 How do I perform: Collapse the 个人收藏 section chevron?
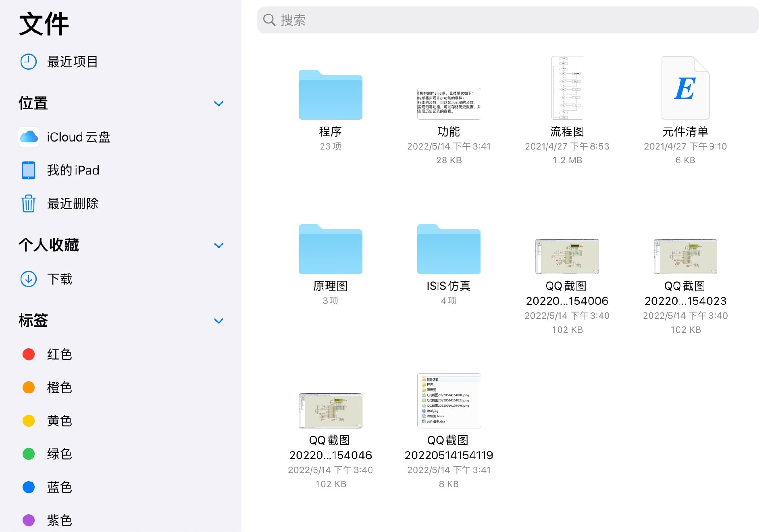pos(218,245)
